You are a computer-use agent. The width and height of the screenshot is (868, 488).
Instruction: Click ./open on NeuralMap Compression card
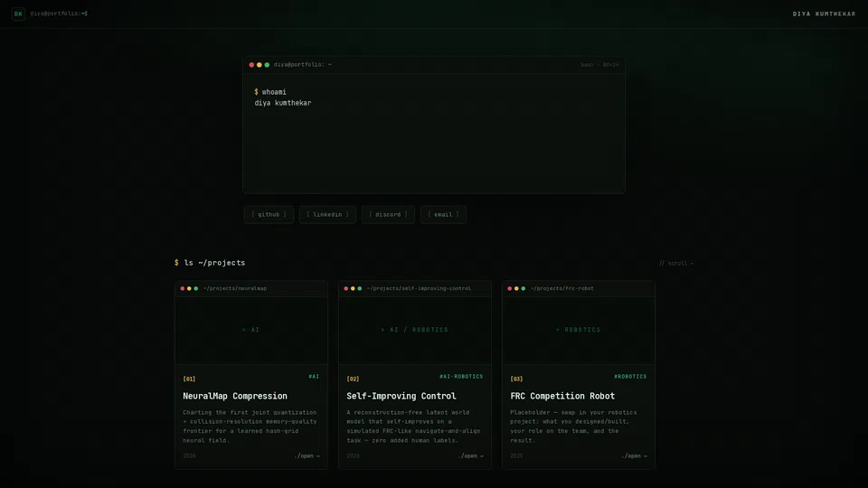(307, 455)
